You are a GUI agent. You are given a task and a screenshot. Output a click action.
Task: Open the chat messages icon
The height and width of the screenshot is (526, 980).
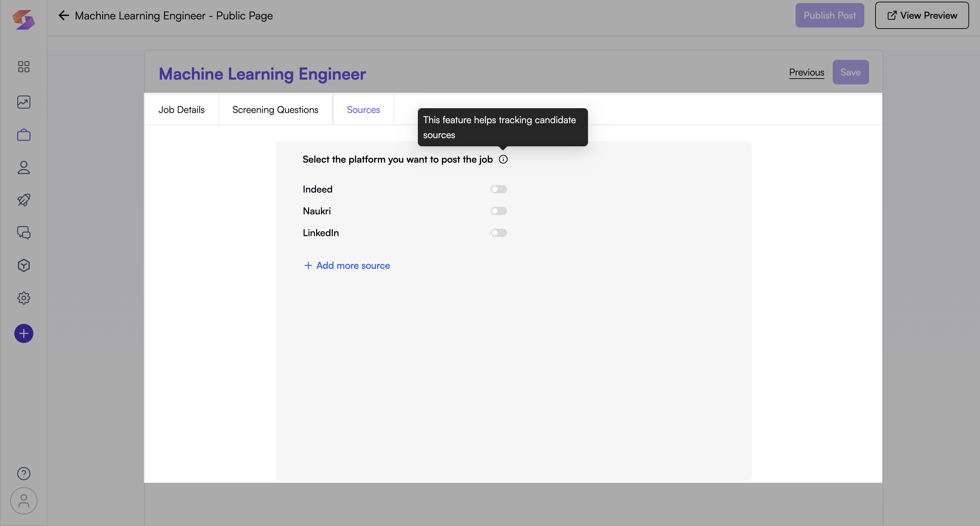tap(23, 232)
